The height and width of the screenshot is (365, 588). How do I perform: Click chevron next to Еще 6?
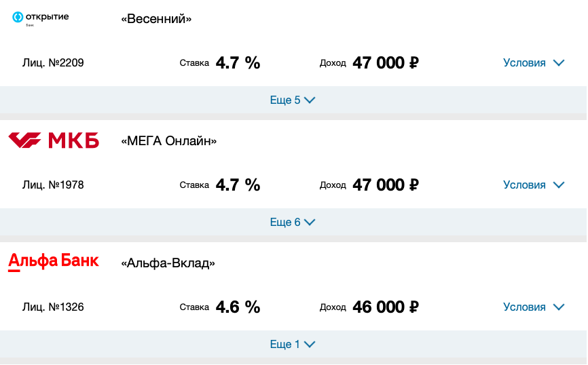click(310, 223)
